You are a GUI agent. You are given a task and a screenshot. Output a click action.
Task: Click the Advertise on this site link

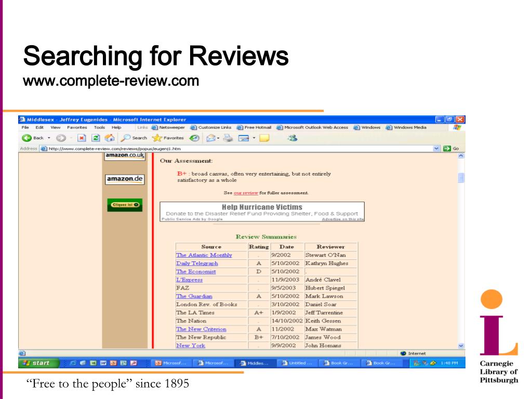pos(343,219)
